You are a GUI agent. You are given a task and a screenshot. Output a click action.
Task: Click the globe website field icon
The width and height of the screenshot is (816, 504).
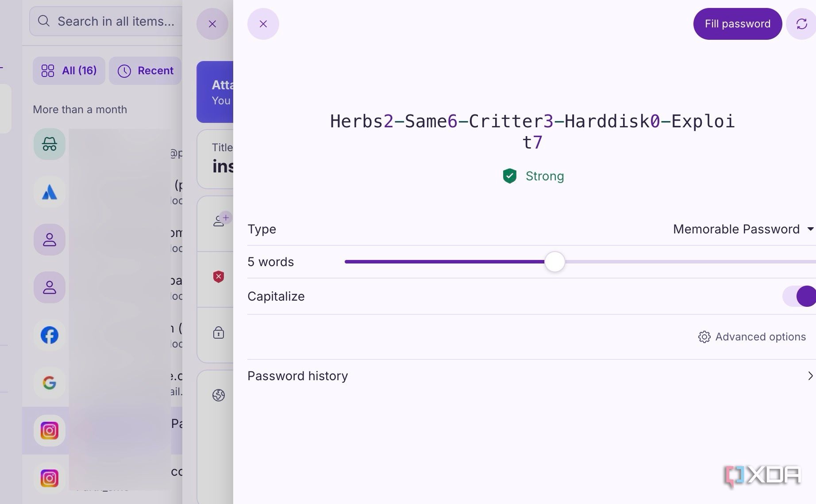click(x=219, y=395)
